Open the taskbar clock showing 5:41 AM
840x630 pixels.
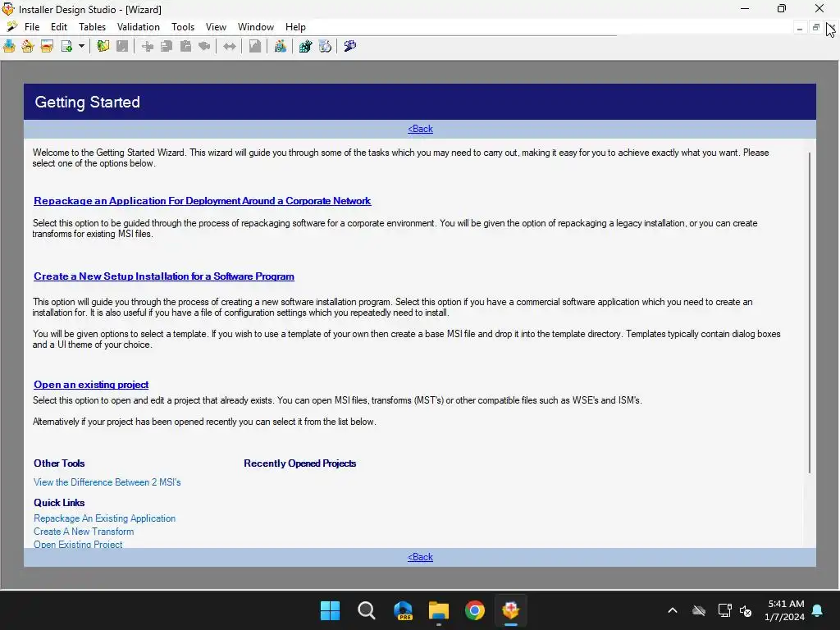784,610
